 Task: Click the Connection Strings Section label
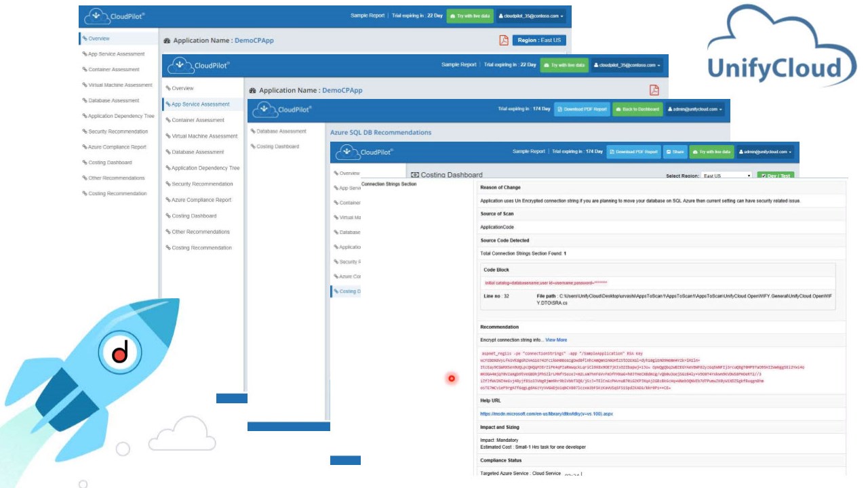(x=389, y=184)
